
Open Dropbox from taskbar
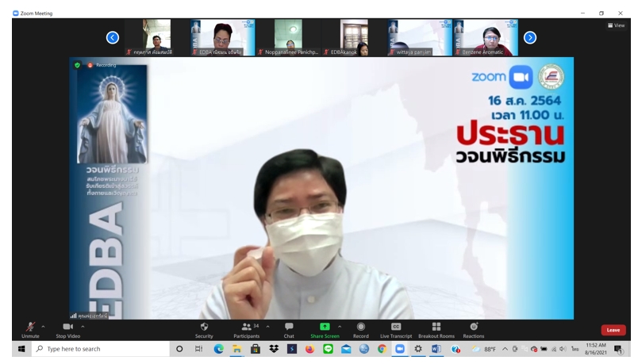tap(274, 349)
